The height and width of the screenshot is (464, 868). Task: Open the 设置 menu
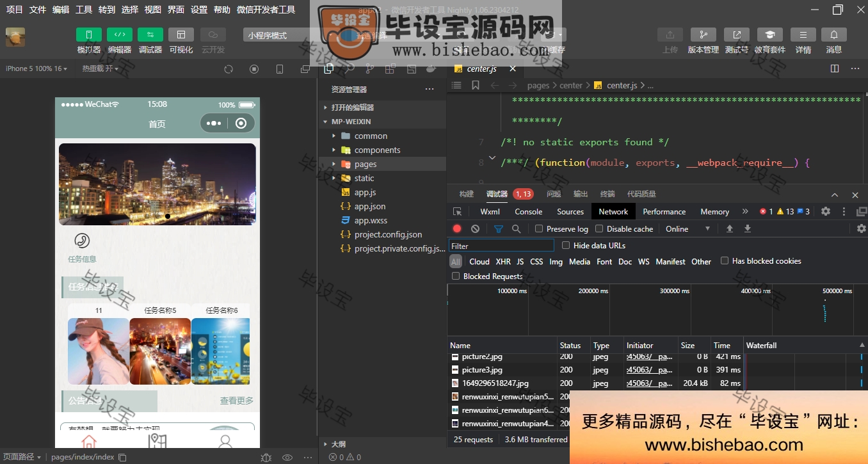click(199, 10)
